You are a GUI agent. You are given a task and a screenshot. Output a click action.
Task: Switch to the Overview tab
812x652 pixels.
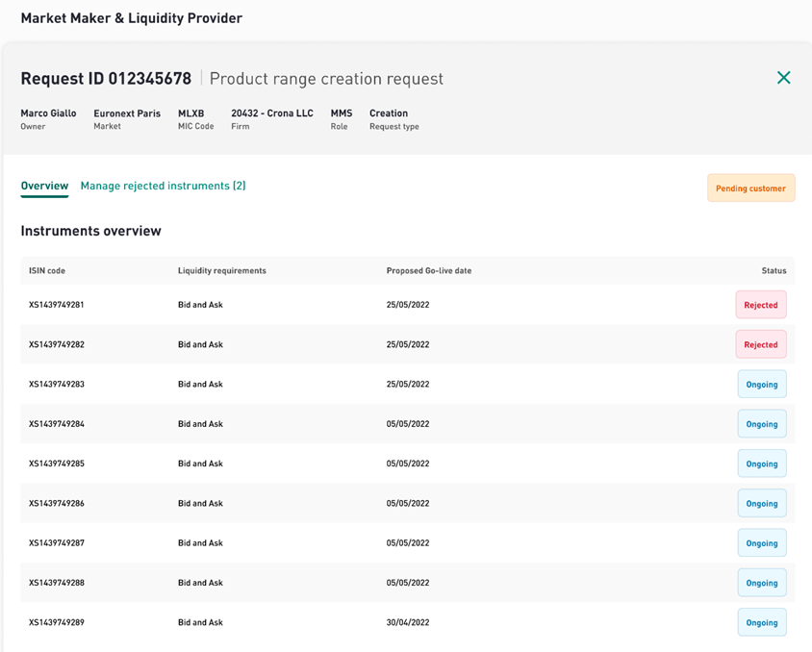click(44, 186)
